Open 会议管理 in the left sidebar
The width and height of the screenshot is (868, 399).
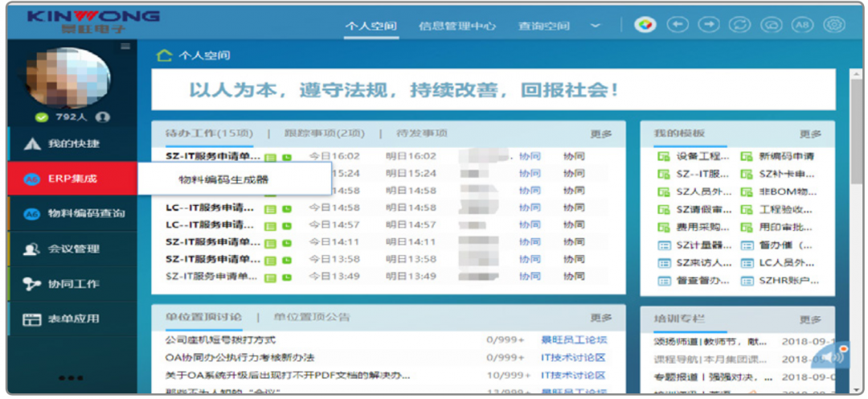pos(72,249)
